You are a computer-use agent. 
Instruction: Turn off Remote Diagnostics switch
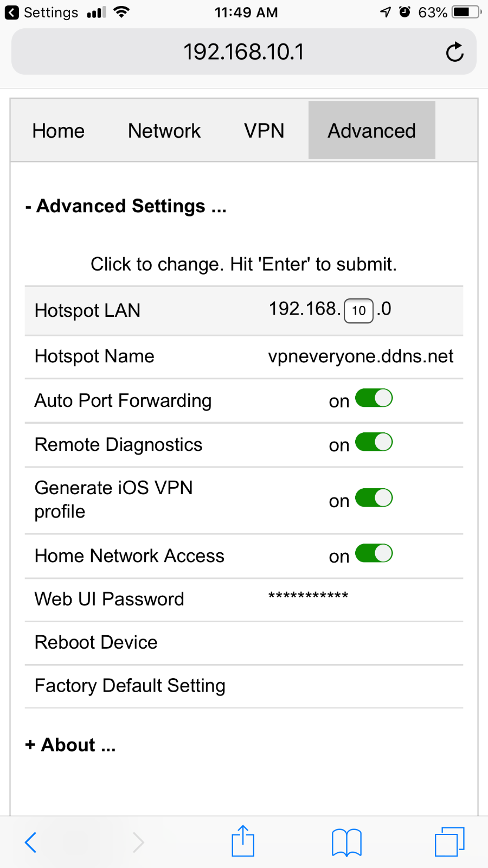coord(374,442)
